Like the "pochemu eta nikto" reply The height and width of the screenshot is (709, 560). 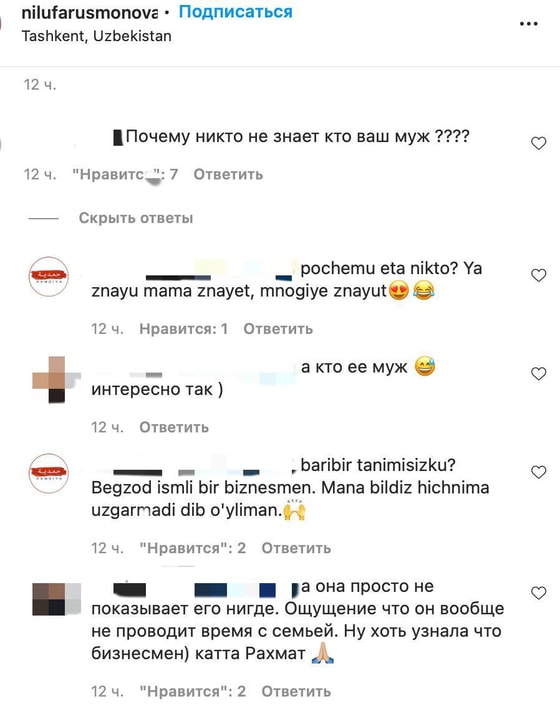pyautogui.click(x=538, y=275)
